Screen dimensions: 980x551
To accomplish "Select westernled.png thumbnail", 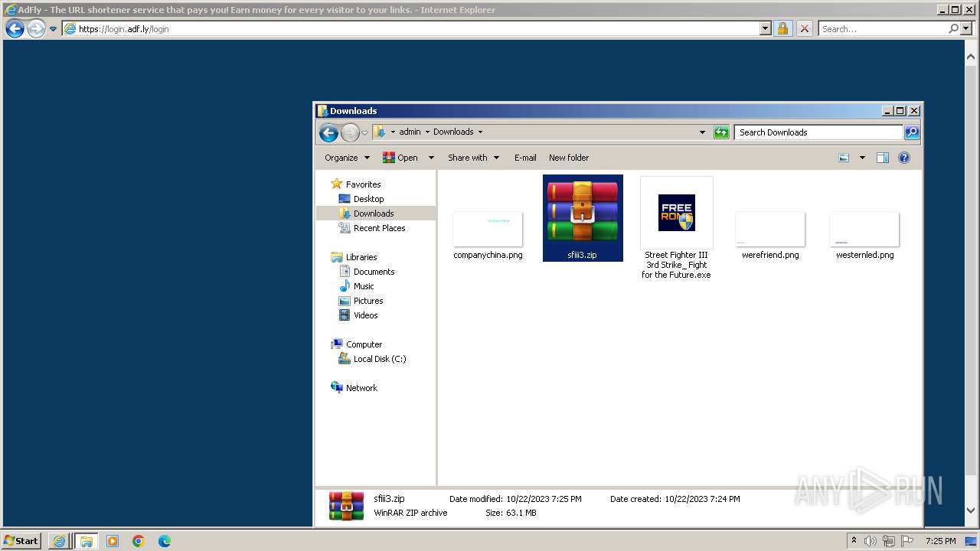I will pos(864,230).
